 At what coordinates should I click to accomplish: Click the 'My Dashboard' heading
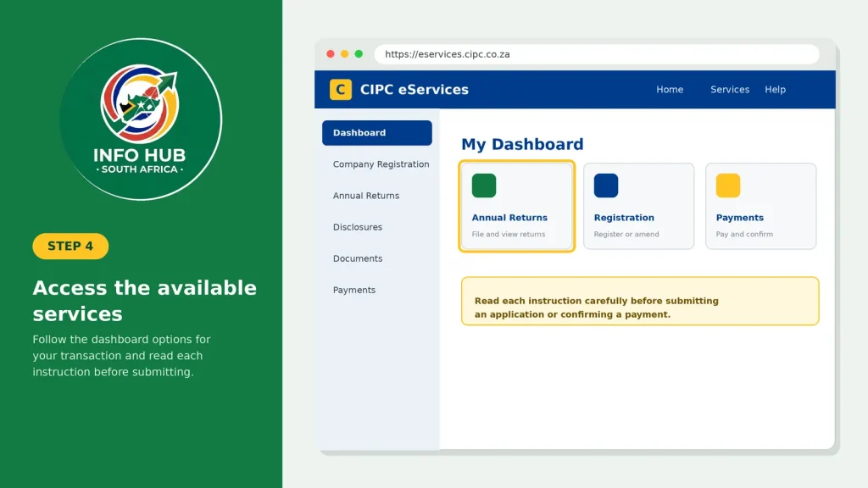pos(522,144)
